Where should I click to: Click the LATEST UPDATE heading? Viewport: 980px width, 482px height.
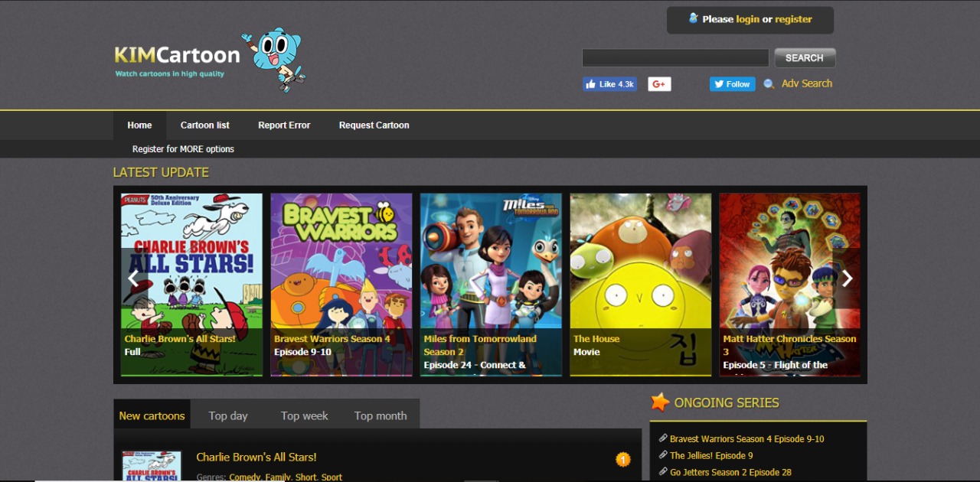point(161,173)
